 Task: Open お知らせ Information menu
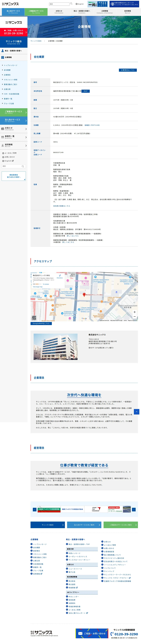click(59, 12)
